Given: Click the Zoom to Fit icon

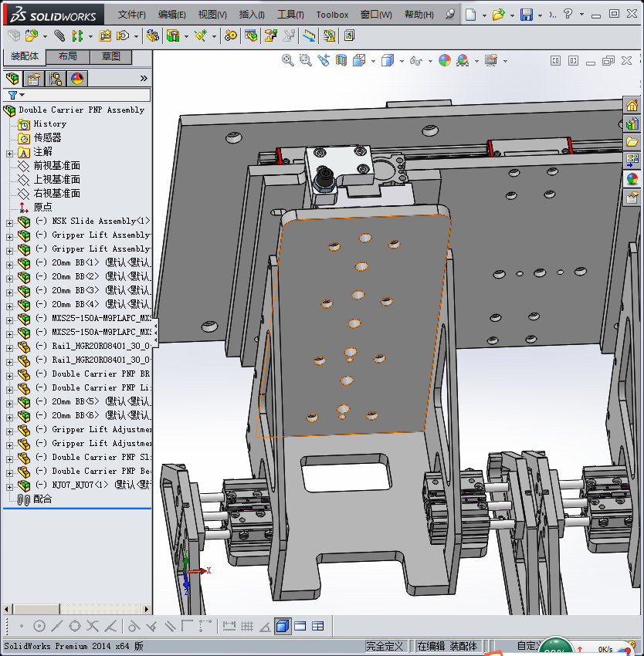Looking at the screenshot, I should (x=287, y=60).
